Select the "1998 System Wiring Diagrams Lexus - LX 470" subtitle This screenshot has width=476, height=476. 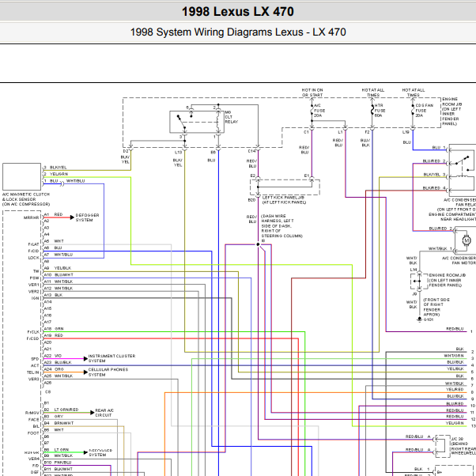pos(238,32)
